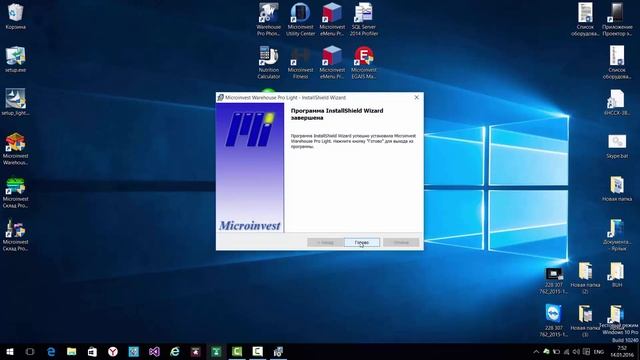The width and height of the screenshot is (640, 360).
Task: Select the Новая папка folder on the desktop
Action: coord(617,189)
